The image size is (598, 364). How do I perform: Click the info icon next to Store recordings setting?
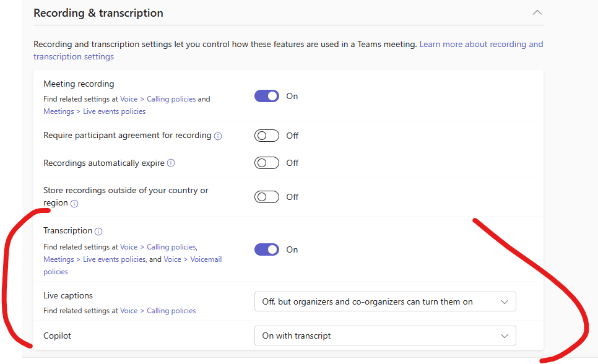[x=73, y=203]
